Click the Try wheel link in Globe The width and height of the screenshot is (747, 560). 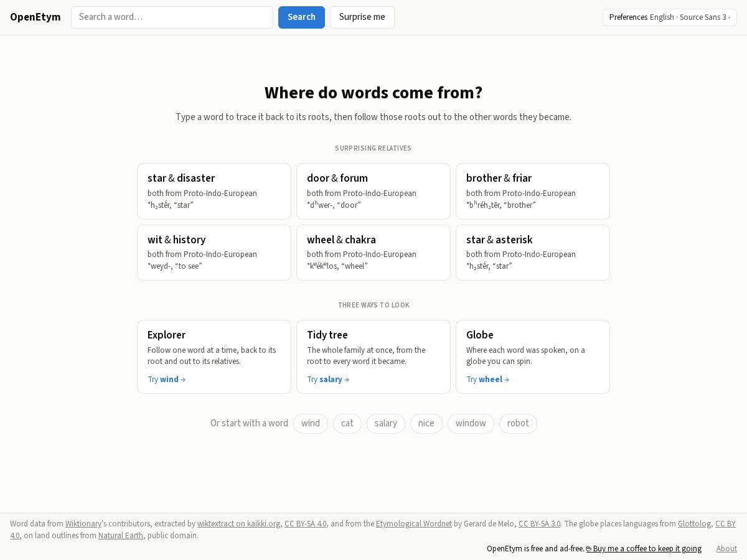[488, 380]
